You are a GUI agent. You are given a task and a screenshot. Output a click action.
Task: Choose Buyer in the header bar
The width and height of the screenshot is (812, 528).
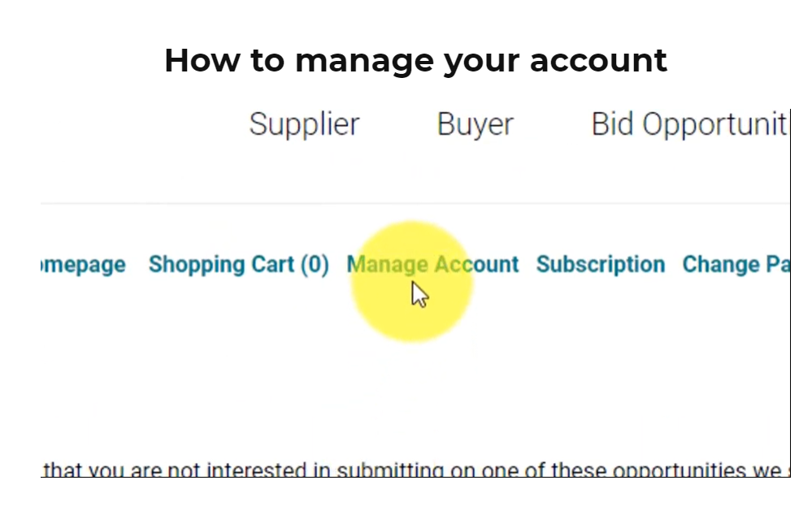pyautogui.click(x=475, y=123)
